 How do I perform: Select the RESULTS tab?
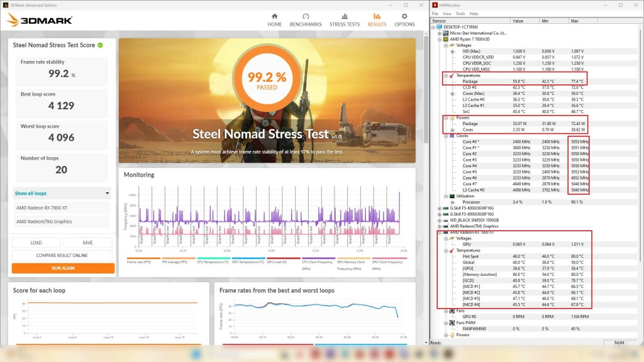[x=377, y=19]
